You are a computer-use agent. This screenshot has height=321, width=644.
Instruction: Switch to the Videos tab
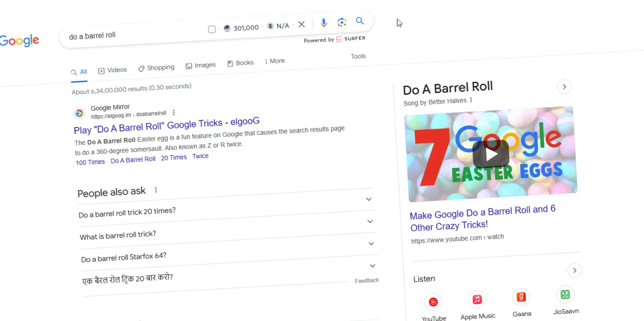pos(113,70)
